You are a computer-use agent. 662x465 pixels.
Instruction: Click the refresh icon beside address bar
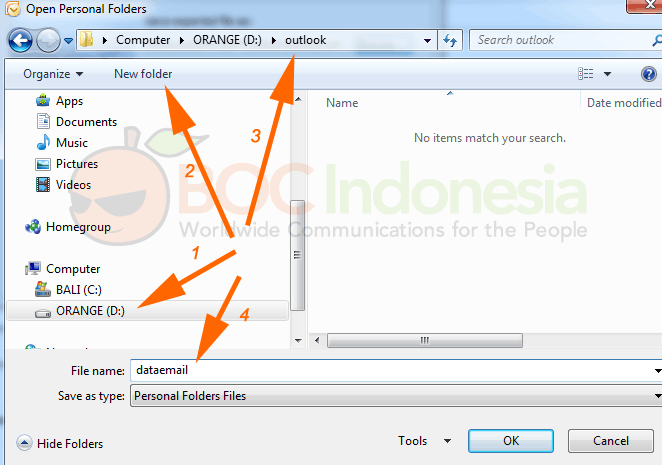point(450,40)
